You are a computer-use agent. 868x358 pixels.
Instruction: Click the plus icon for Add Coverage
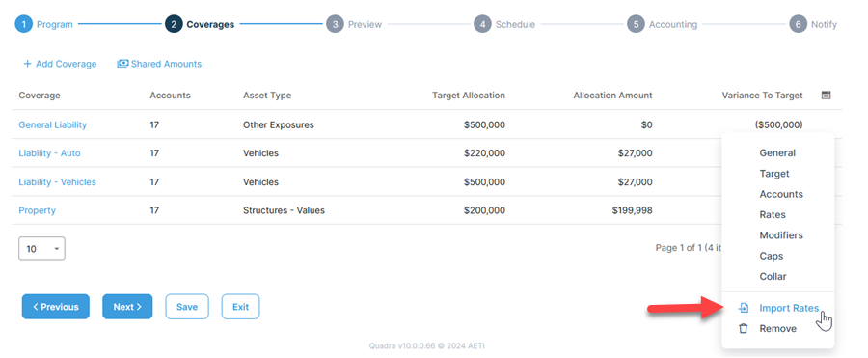[27, 64]
